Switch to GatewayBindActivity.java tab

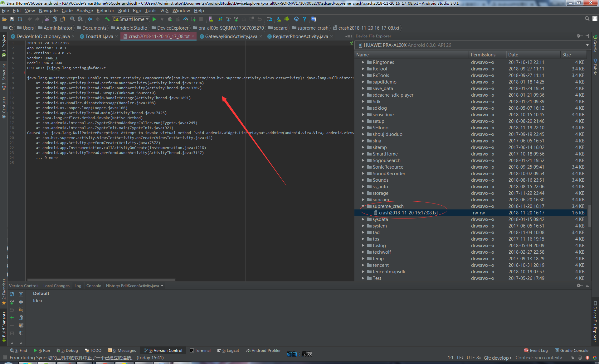pyautogui.click(x=231, y=36)
